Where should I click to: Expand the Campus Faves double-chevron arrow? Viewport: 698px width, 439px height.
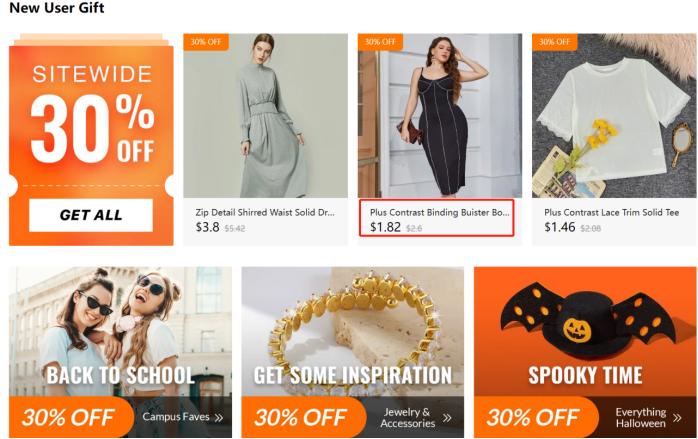[x=219, y=418]
